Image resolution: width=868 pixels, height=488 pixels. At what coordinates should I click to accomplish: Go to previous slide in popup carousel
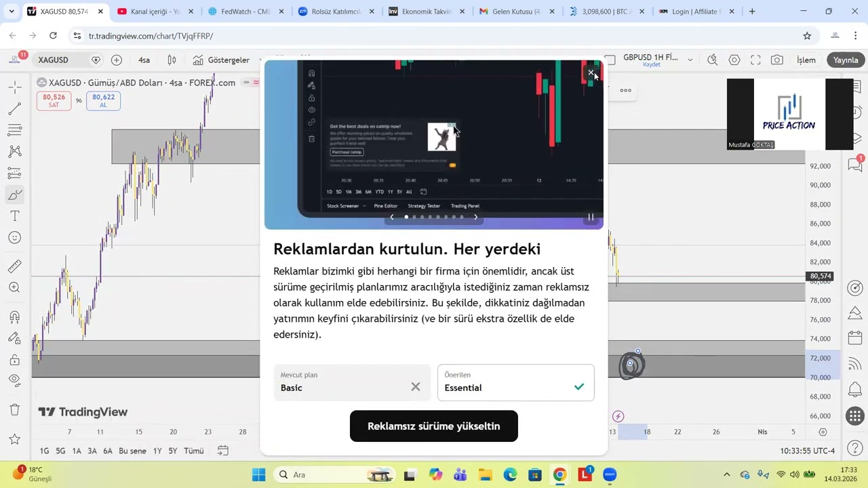pyautogui.click(x=391, y=217)
